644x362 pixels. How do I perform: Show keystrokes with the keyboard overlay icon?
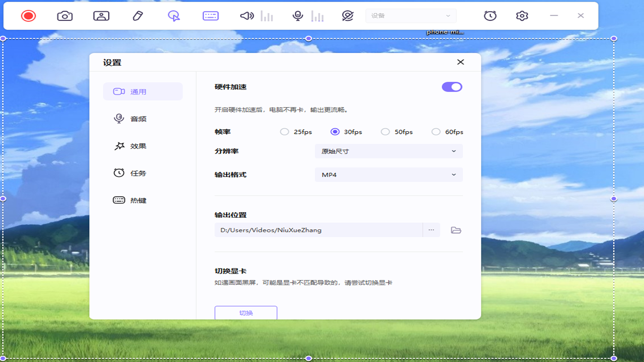point(210,16)
